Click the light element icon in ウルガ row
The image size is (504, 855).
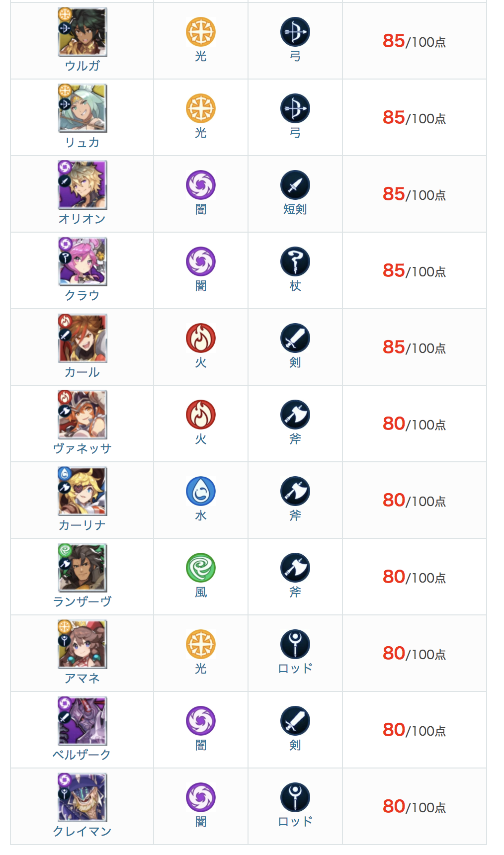200,32
